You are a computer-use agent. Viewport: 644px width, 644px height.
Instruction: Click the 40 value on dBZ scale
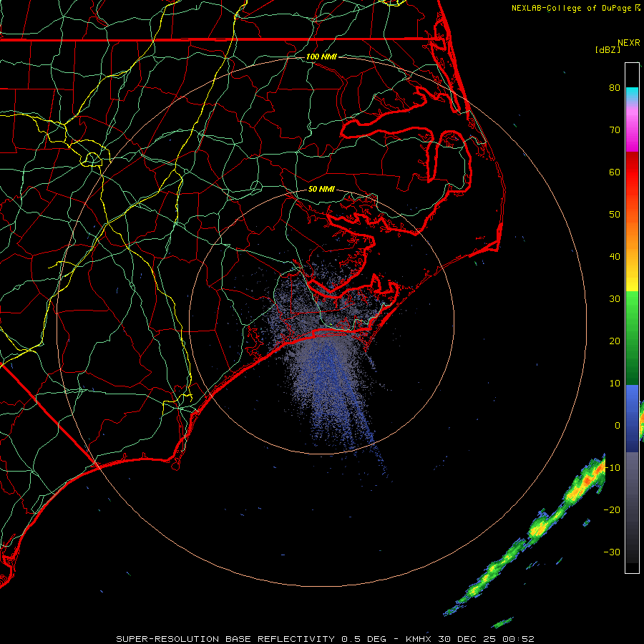coord(615,257)
